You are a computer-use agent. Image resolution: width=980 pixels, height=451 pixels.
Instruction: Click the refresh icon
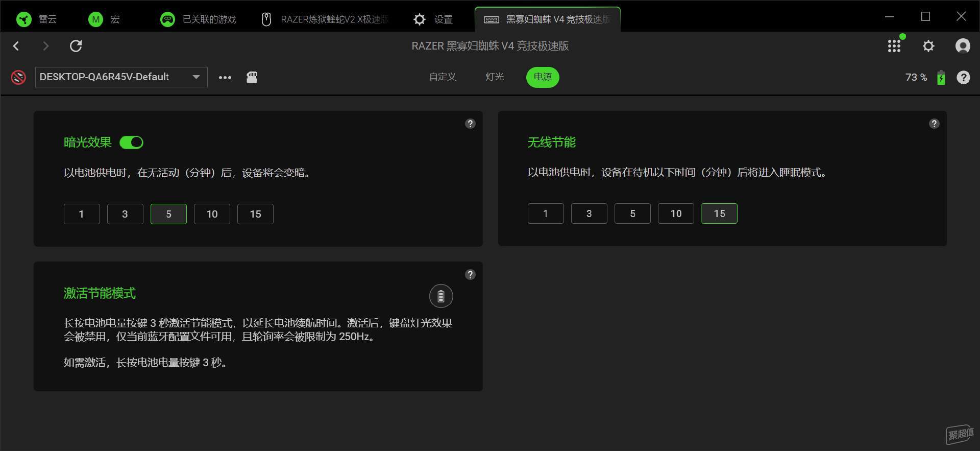click(x=76, y=46)
